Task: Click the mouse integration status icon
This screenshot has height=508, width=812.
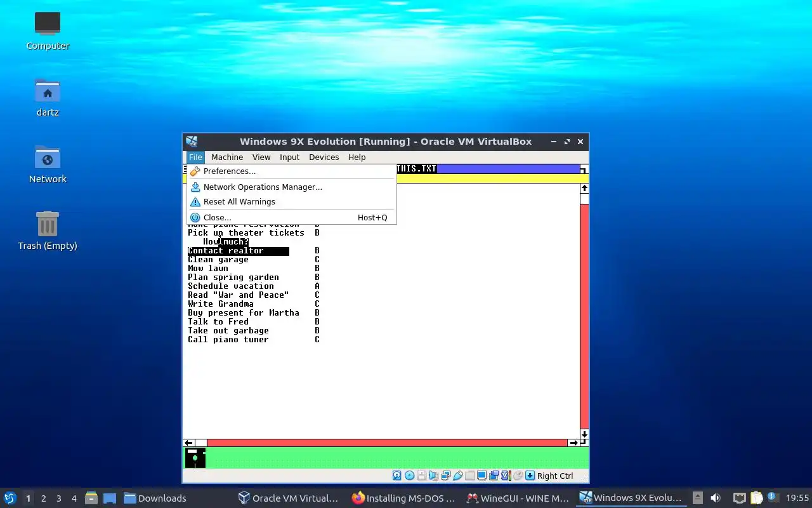Action: click(x=518, y=476)
